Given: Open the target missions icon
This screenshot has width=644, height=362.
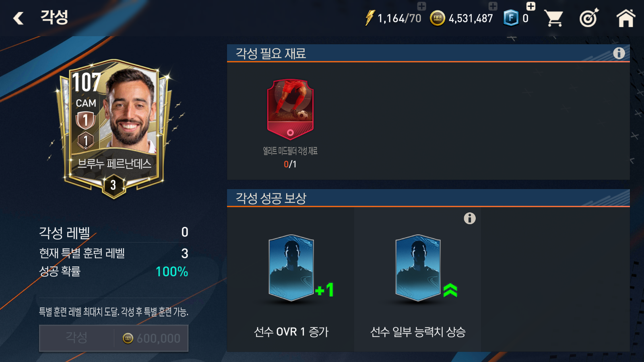Looking at the screenshot, I should click(589, 18).
